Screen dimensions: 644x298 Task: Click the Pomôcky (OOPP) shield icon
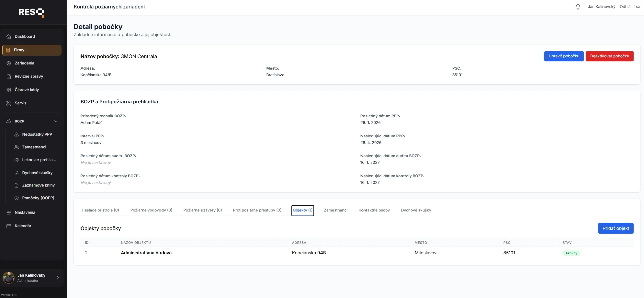pos(17,198)
